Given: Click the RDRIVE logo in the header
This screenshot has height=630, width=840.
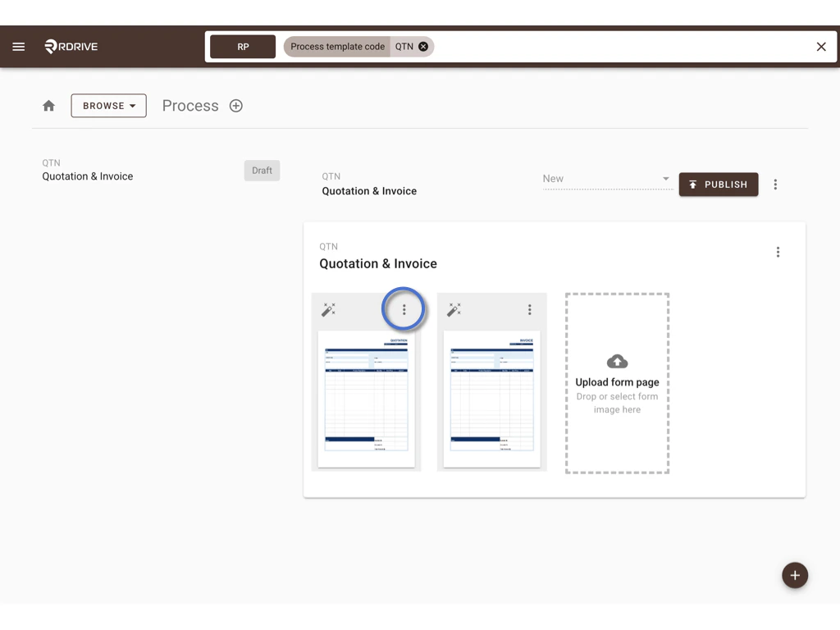Looking at the screenshot, I should click(x=71, y=47).
